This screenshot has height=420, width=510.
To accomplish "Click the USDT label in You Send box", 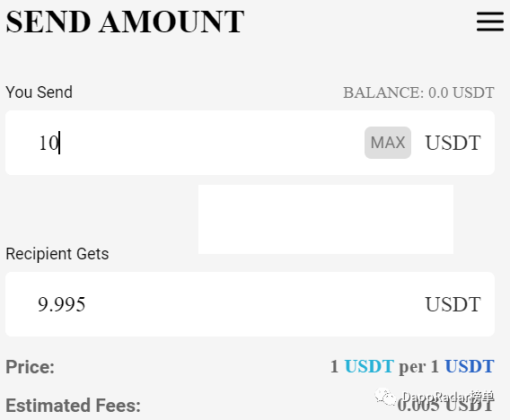I will pos(453,143).
